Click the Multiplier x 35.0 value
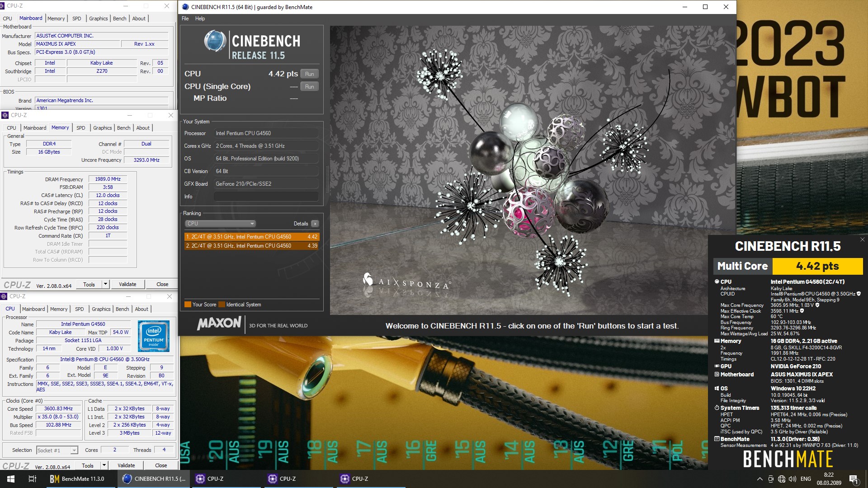 tap(58, 417)
